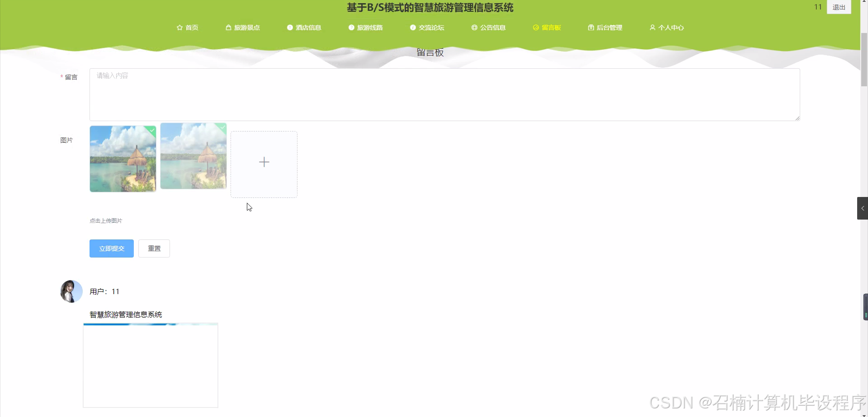Click the briefcase icon beside 后台管理
This screenshot has height=417, width=868.
[591, 28]
